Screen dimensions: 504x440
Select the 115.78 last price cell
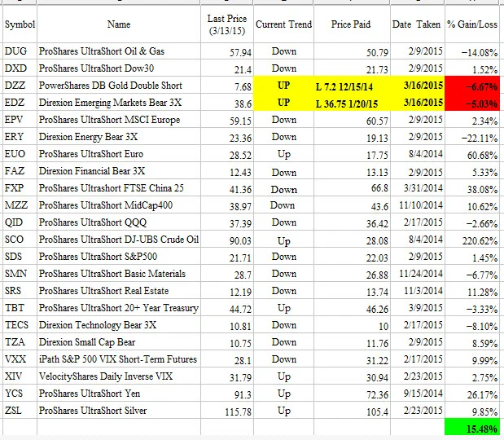227,411
